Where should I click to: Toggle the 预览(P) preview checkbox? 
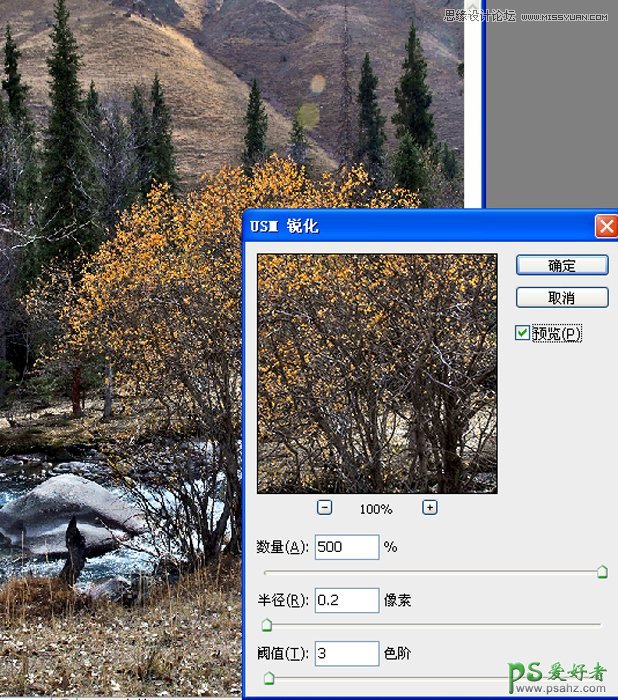pos(523,333)
